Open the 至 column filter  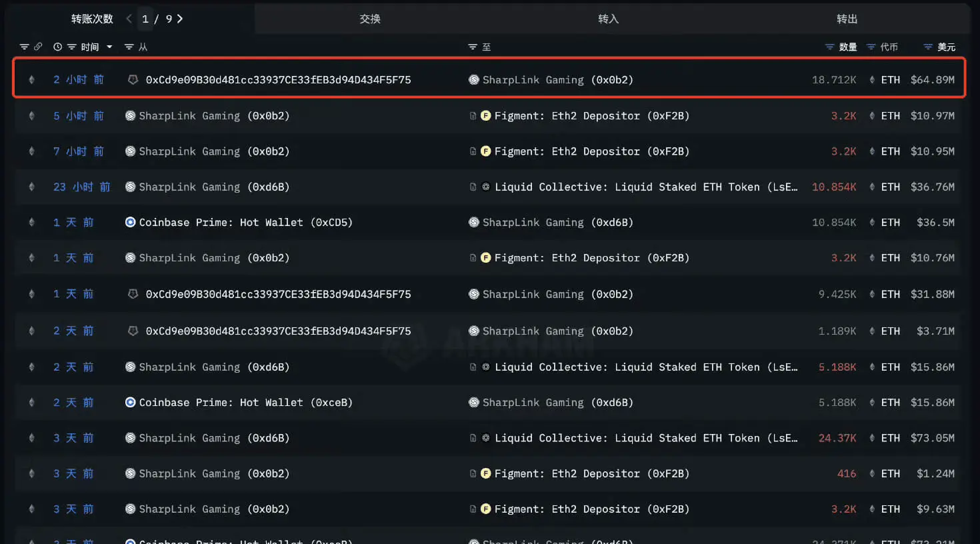[473, 47]
